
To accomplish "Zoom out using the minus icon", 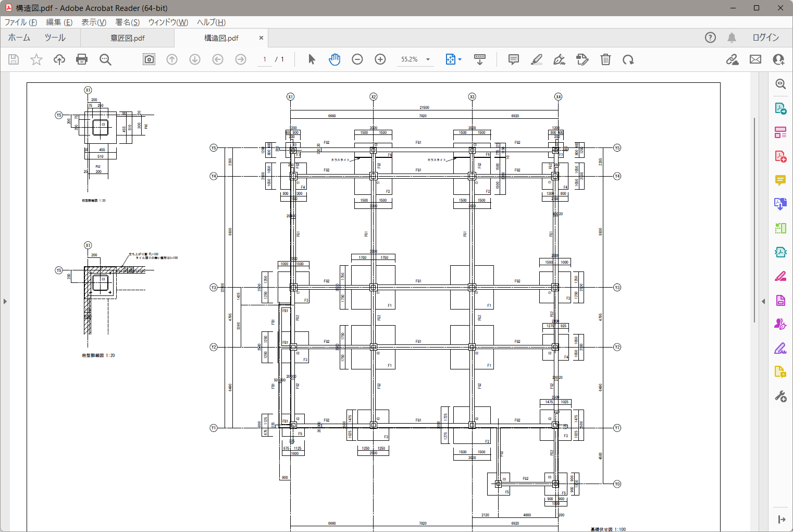I will (x=357, y=59).
